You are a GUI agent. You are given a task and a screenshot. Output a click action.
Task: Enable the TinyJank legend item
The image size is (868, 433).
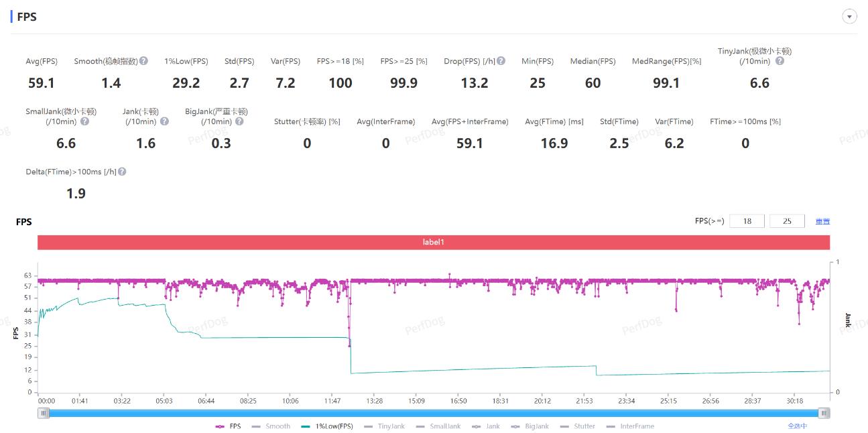(x=384, y=426)
